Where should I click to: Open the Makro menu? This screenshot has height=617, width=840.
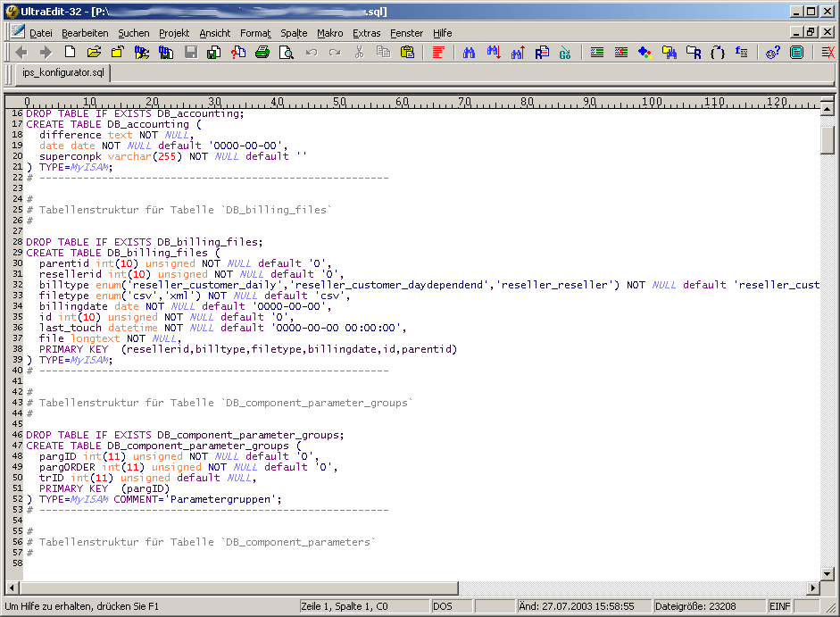329,33
